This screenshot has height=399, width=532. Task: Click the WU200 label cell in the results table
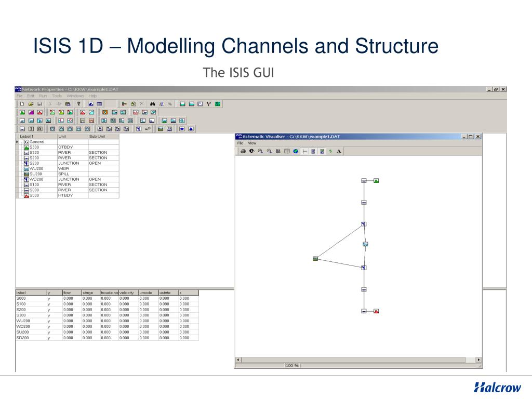[31, 321]
